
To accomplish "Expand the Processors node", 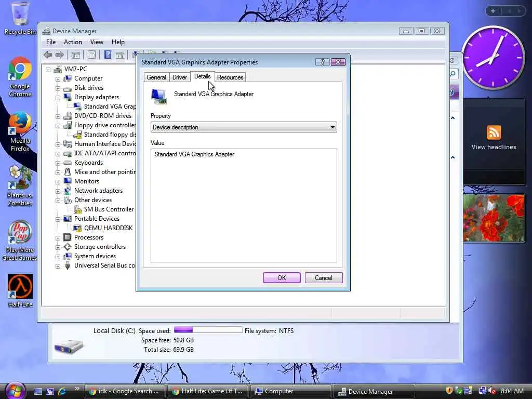I will pyautogui.click(x=58, y=238).
